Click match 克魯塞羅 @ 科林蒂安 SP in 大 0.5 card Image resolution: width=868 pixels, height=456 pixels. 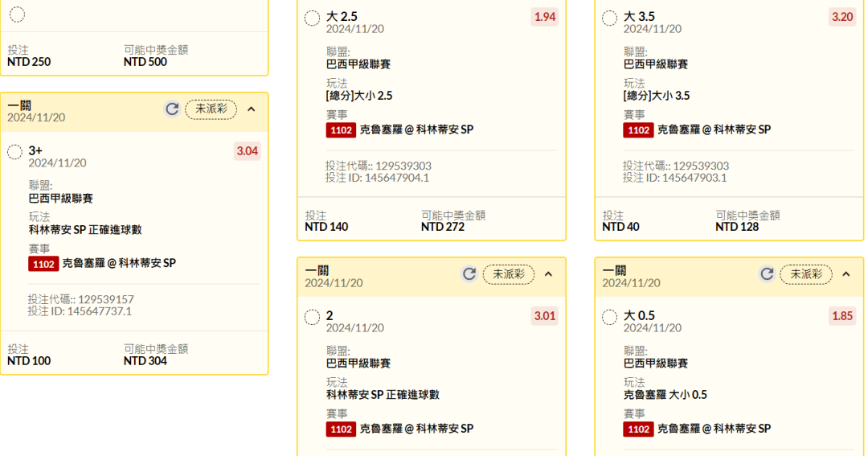(x=714, y=429)
